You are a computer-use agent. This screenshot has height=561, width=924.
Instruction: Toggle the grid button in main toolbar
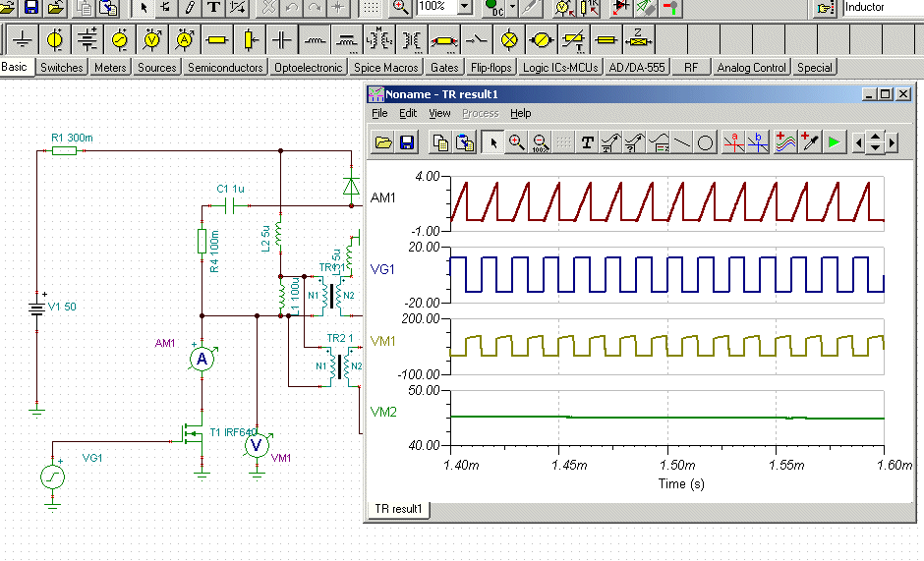tap(371, 7)
